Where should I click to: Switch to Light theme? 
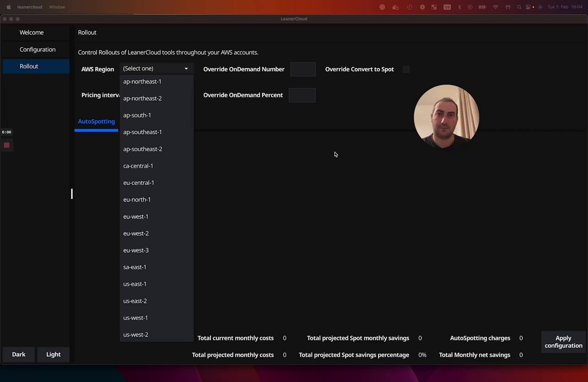pos(53,354)
